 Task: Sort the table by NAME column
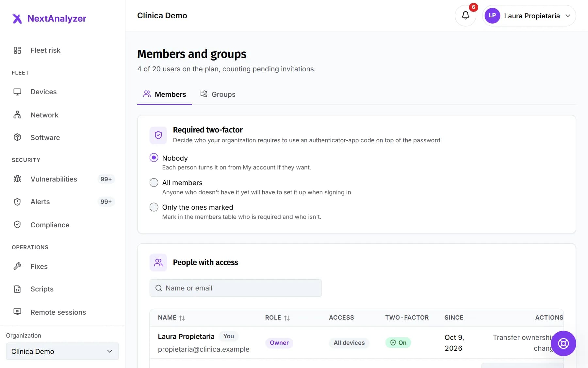(171, 318)
